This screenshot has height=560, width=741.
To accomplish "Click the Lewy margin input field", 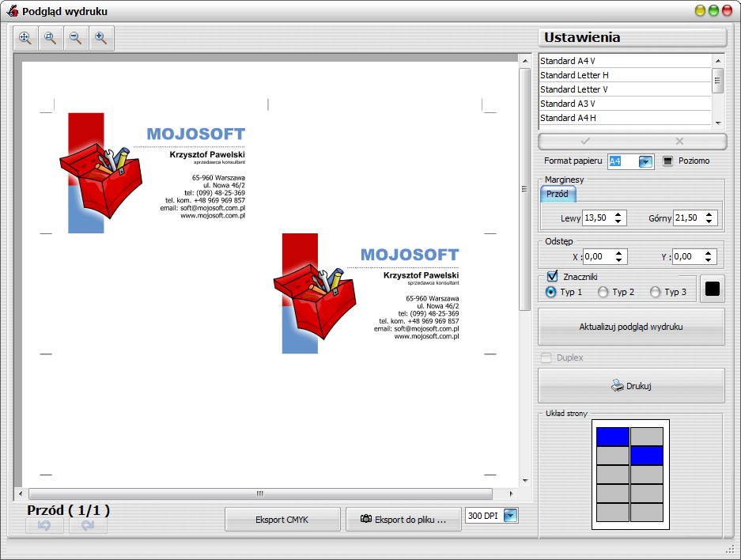I will click(x=598, y=218).
